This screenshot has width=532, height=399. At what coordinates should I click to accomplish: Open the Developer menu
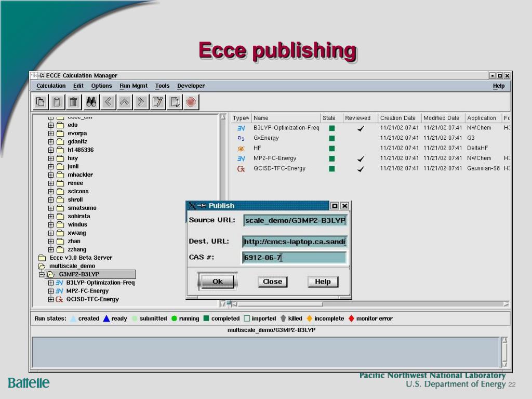coord(191,86)
